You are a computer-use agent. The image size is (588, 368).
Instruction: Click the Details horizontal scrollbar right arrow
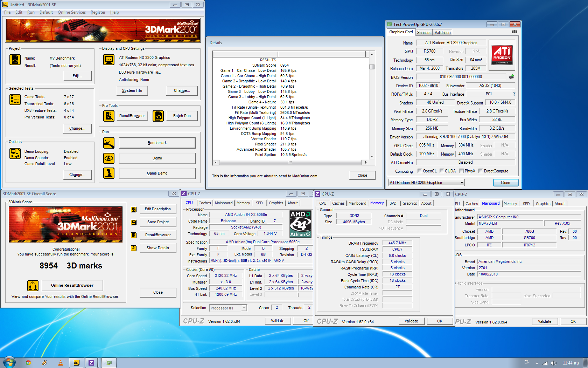click(366, 162)
